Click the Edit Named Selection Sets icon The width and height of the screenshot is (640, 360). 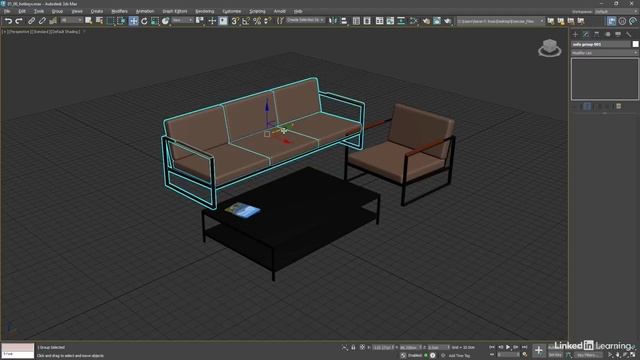click(280, 21)
